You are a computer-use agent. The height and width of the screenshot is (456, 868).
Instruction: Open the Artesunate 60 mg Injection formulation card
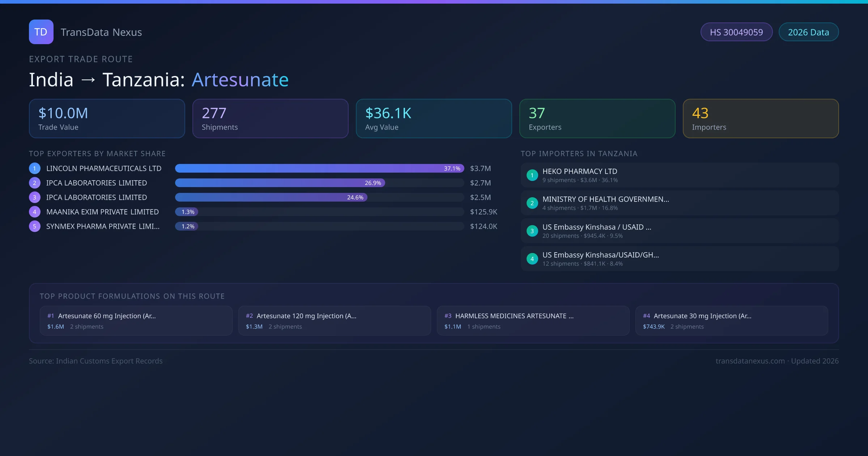click(x=136, y=321)
